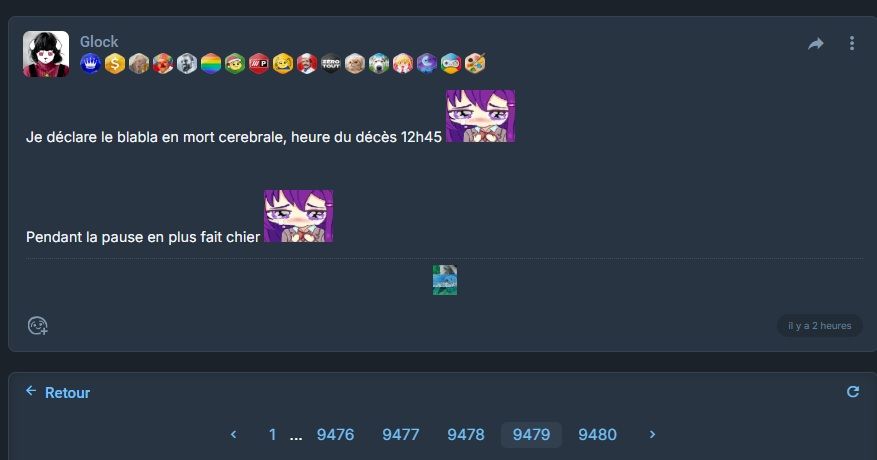Click the share arrow icon on the post
Screen dimensions: 877x460
(815, 44)
